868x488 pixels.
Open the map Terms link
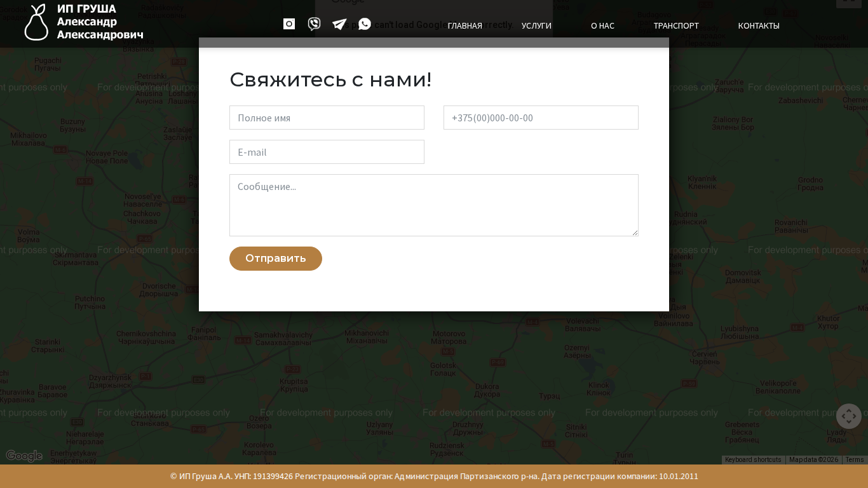[855, 460]
